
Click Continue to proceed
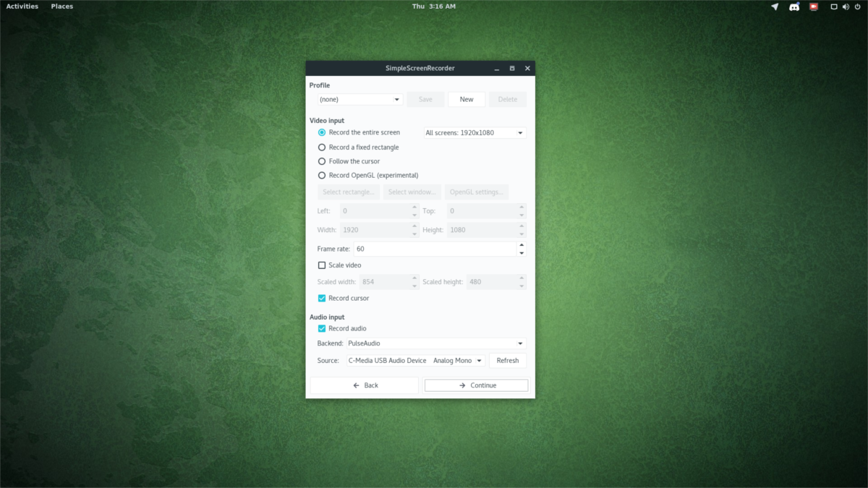pos(476,385)
